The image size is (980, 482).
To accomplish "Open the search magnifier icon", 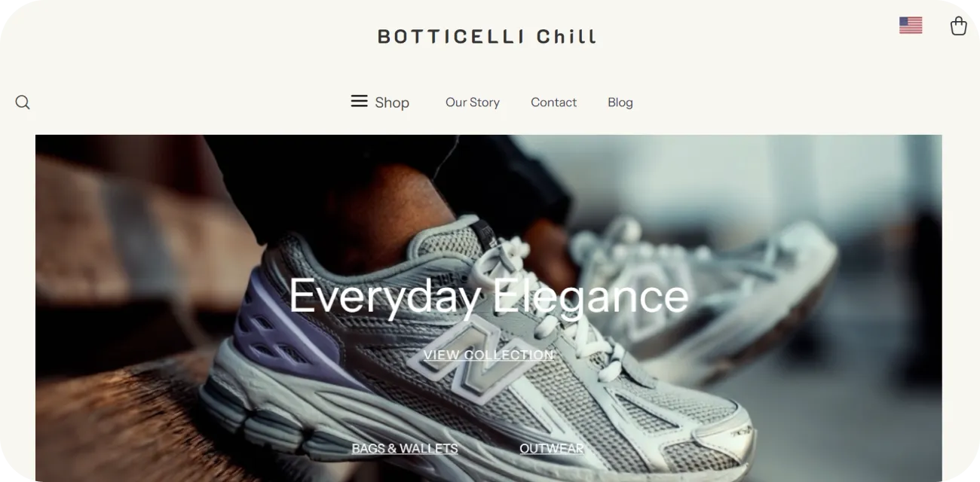I will click(23, 102).
